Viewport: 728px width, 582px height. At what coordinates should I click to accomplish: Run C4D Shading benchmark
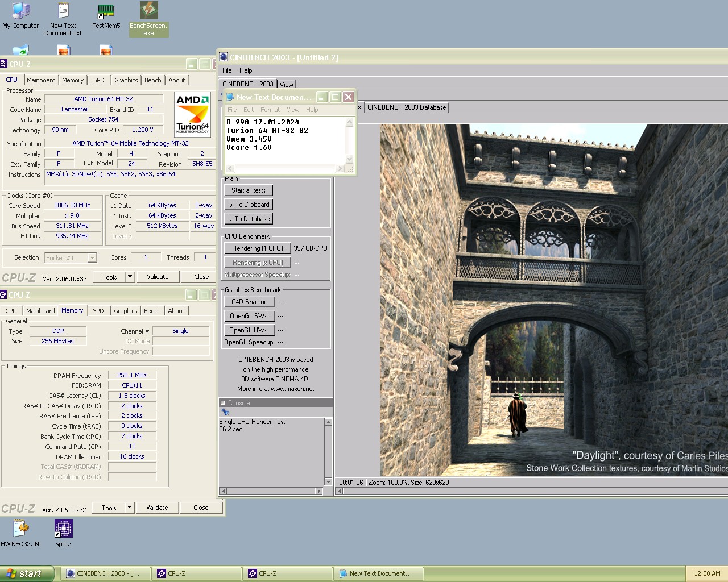250,302
